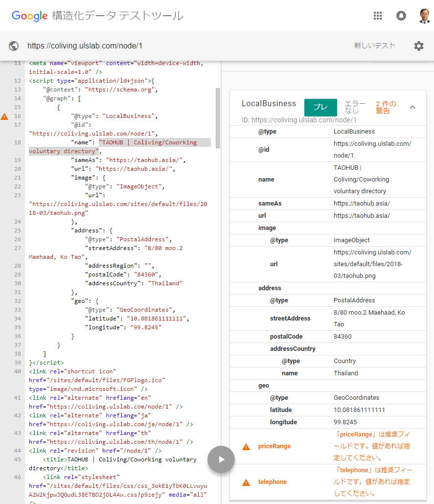Click the 構造化データ テストツール page title
The width and height of the screenshot is (434, 504).
(x=117, y=16)
